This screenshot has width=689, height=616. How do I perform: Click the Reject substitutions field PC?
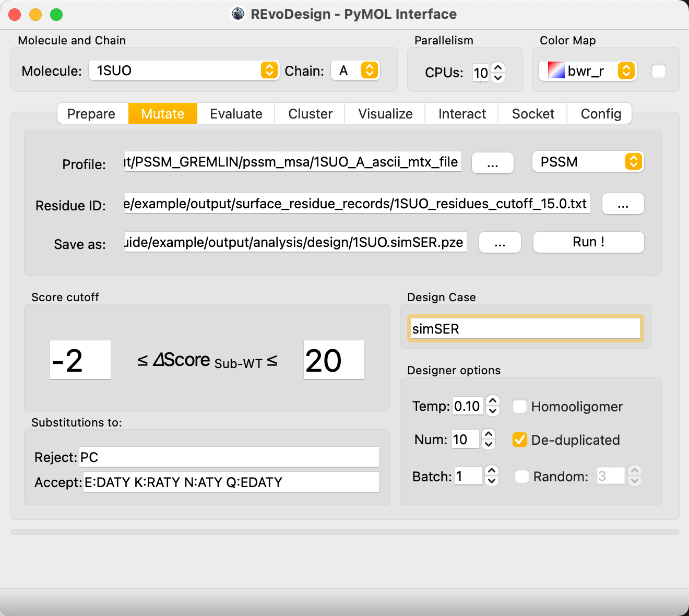[229, 457]
